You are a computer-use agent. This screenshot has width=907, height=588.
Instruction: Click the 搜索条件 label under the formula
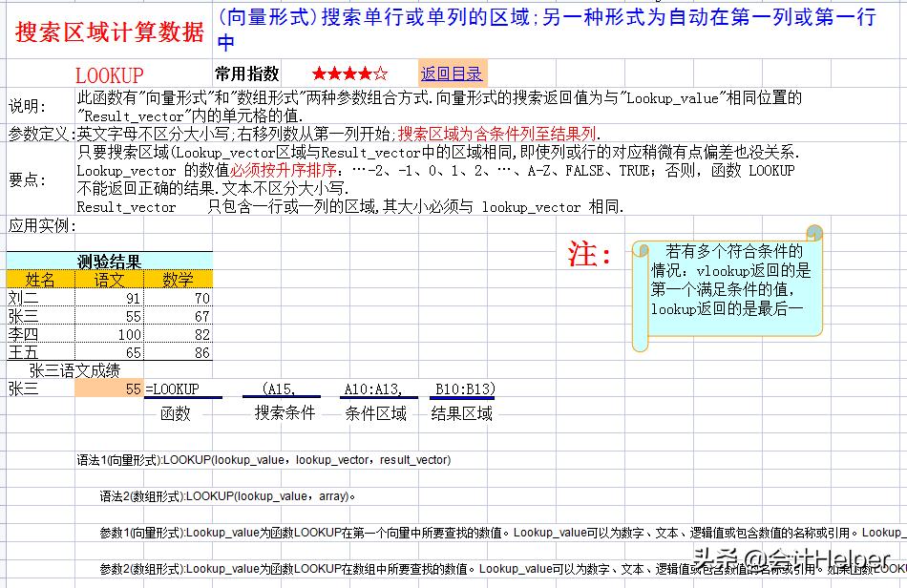coord(284,410)
